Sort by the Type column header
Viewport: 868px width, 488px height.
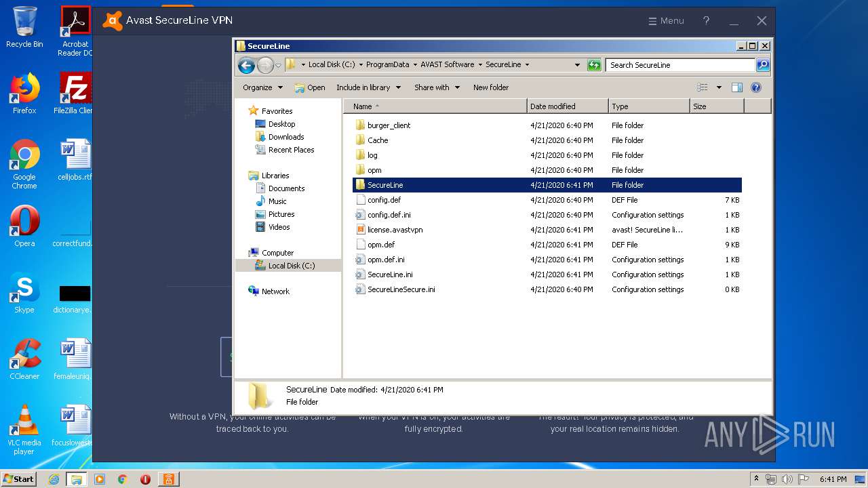click(x=649, y=106)
